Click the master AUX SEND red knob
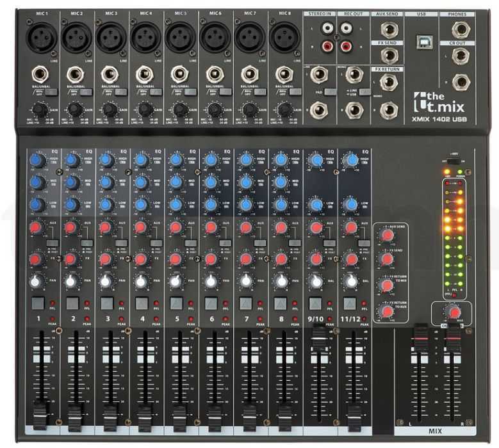Viewport: 499px width, 448px height. (x=388, y=236)
